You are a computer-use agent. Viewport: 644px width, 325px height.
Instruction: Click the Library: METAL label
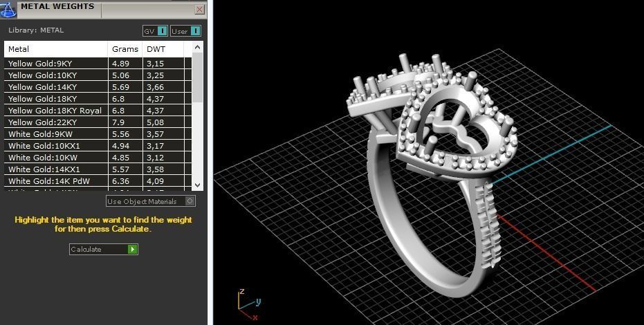[36, 30]
